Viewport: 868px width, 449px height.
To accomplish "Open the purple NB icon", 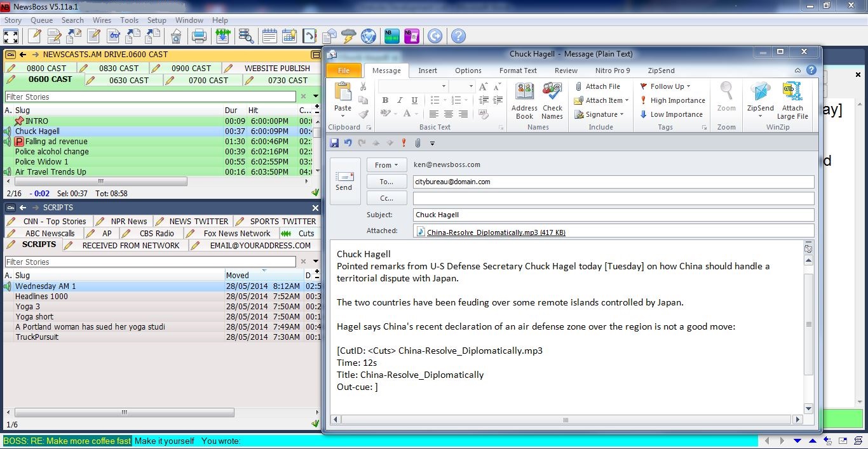I will [412, 36].
